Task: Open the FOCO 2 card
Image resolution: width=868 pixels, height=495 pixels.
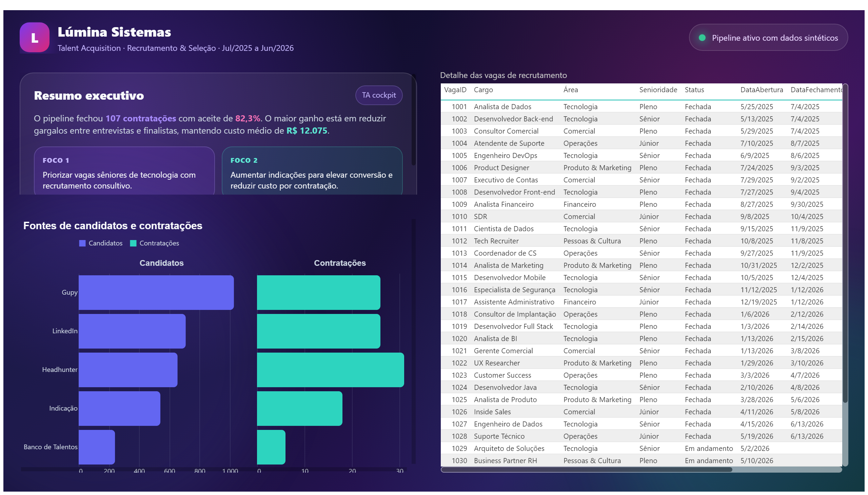Action: (x=312, y=171)
